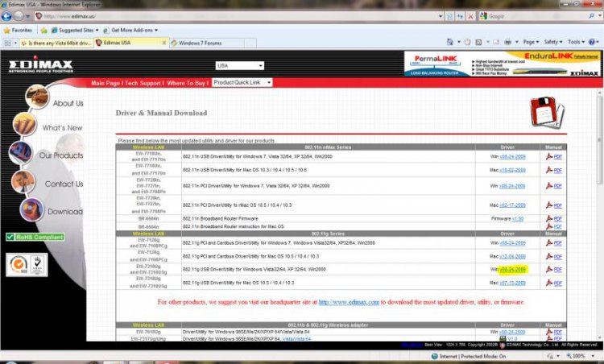Click the red Stop icon beside address bar
This screenshot has height=364, width=604.
coord(470,16)
